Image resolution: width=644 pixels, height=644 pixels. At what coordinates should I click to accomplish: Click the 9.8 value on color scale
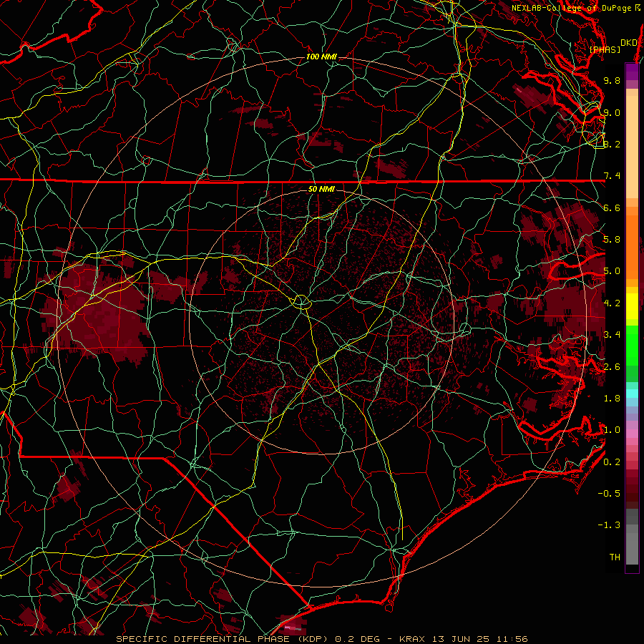pyautogui.click(x=612, y=80)
